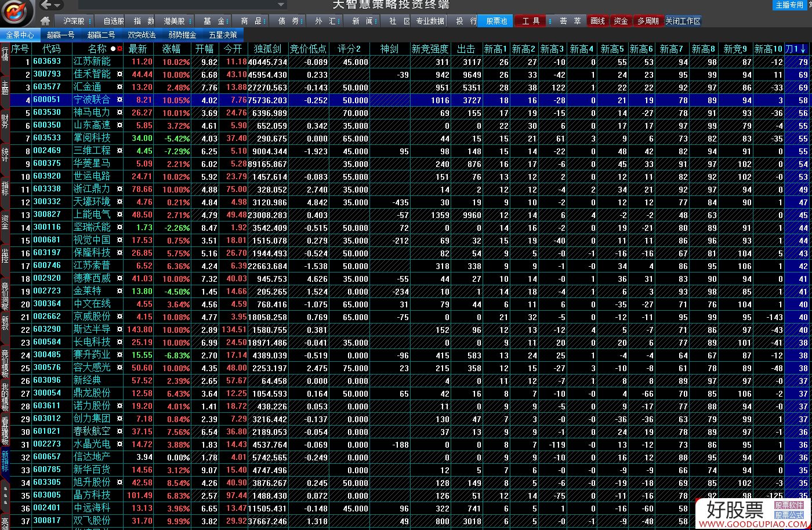Screen dimensions: 812x530
Task: Click the star marker beside 长电科技
Action: [119, 342]
